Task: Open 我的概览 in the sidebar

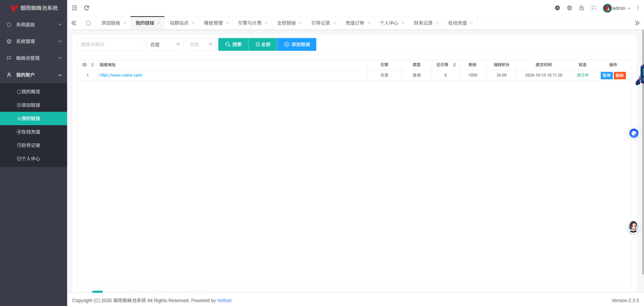Action: (33, 92)
